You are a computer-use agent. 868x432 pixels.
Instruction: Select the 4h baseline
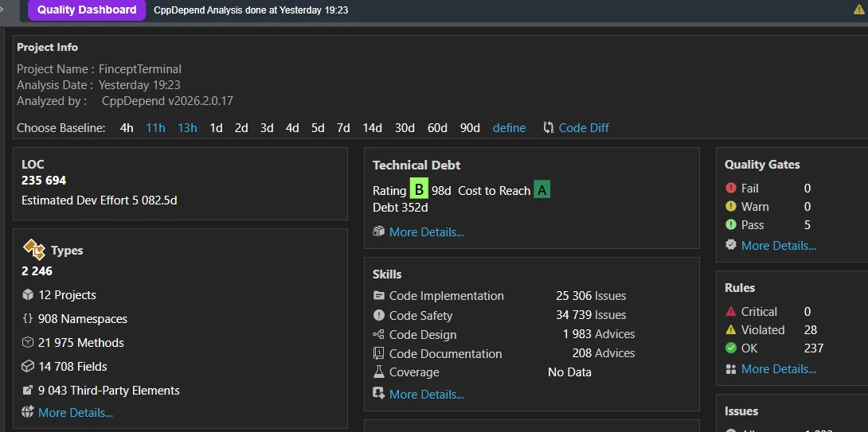(127, 128)
